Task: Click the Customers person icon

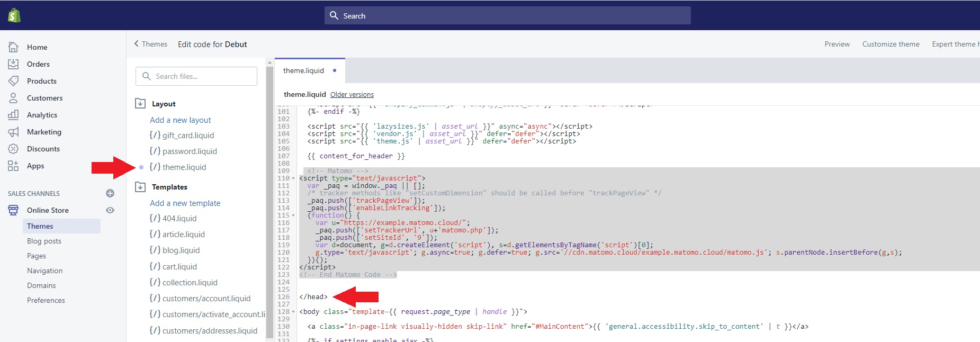Action: (x=13, y=98)
